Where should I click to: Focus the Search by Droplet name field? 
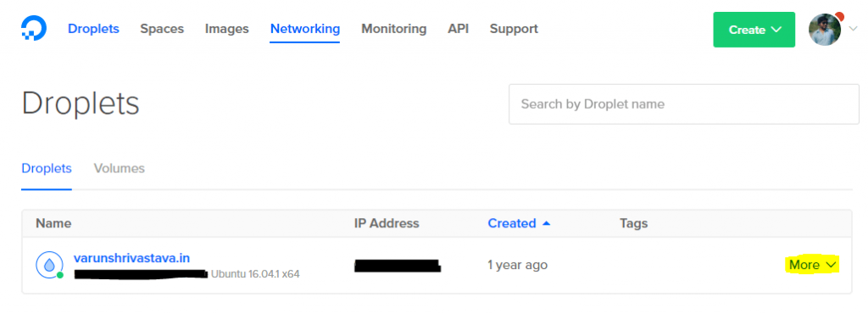coord(684,104)
